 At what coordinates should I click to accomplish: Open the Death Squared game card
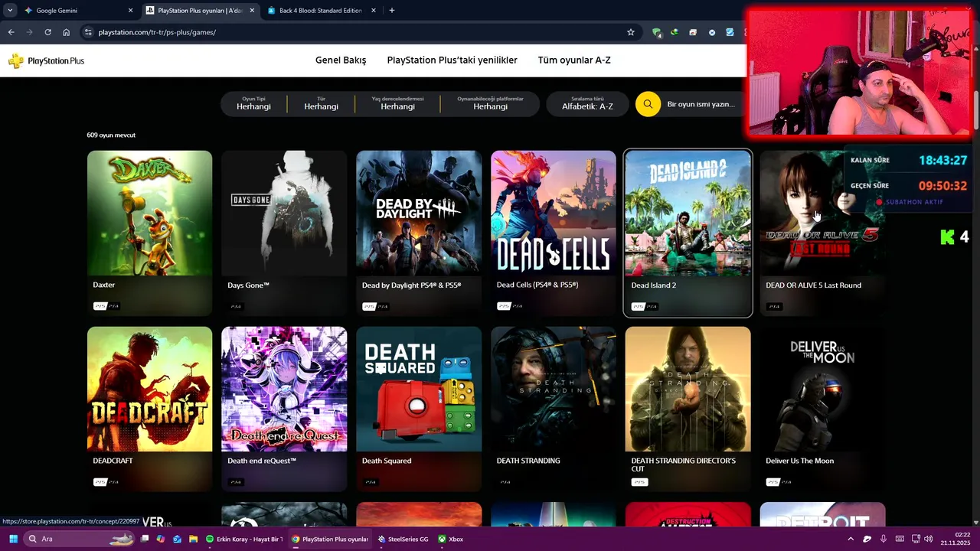click(x=419, y=409)
